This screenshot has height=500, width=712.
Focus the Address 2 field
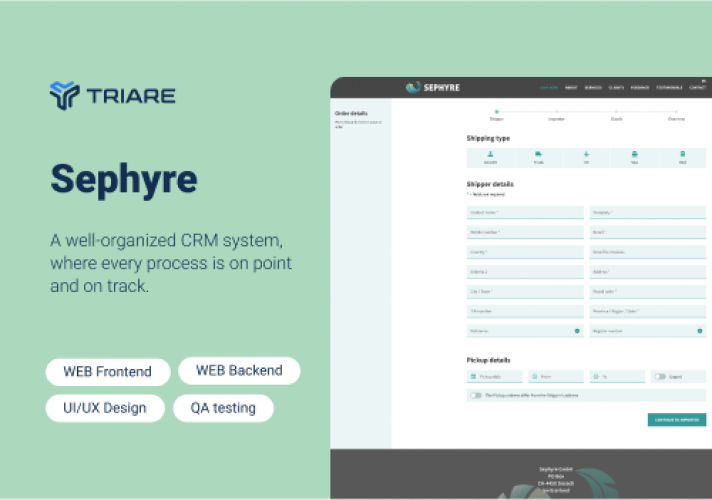(525, 272)
